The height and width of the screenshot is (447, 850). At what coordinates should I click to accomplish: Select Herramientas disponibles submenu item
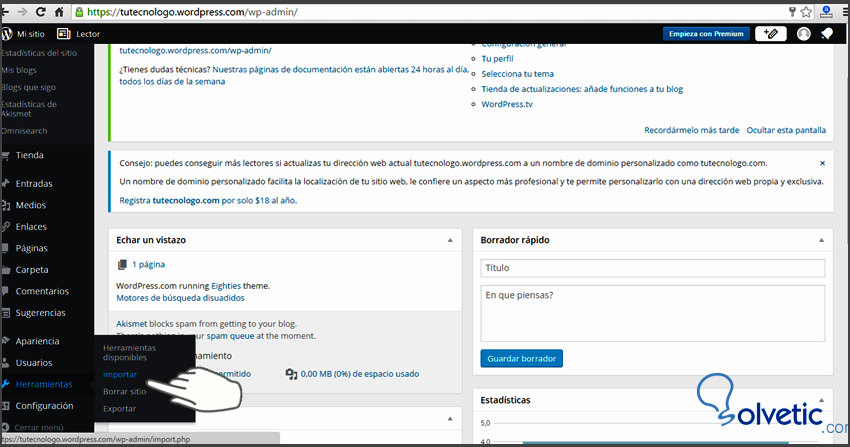(129, 353)
